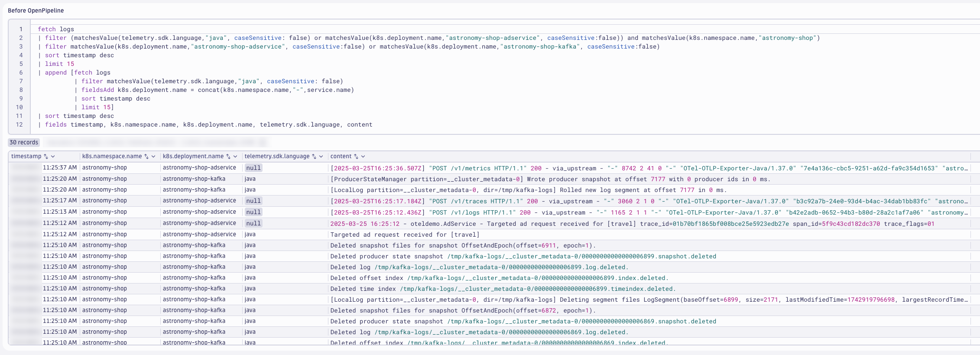This screenshot has height=355, width=980.
Task: Click 'Deleted snapshot files' offset=6911 cell
Action: pos(649,245)
